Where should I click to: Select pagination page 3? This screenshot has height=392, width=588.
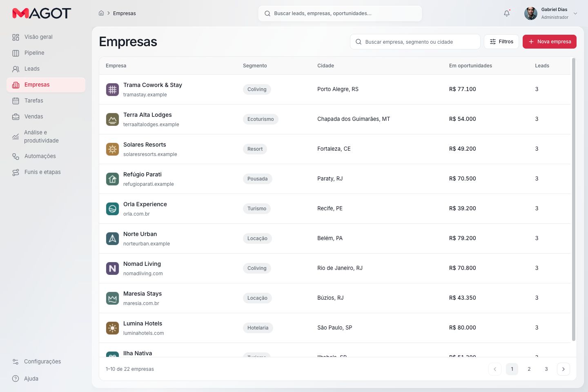point(546,369)
